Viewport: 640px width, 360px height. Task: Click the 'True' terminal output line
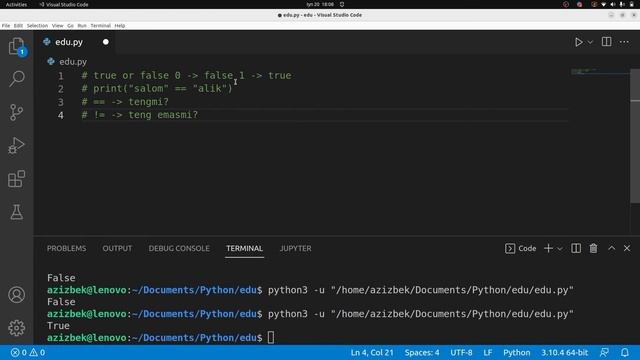coord(58,326)
